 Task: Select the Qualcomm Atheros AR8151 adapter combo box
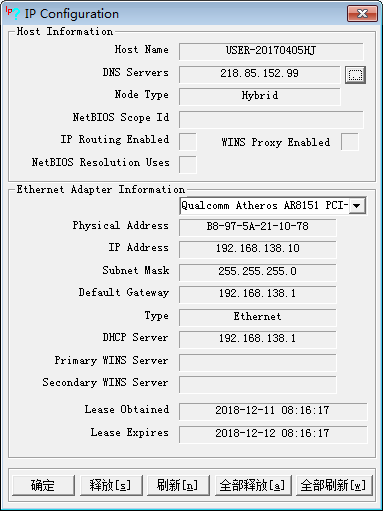273,205
